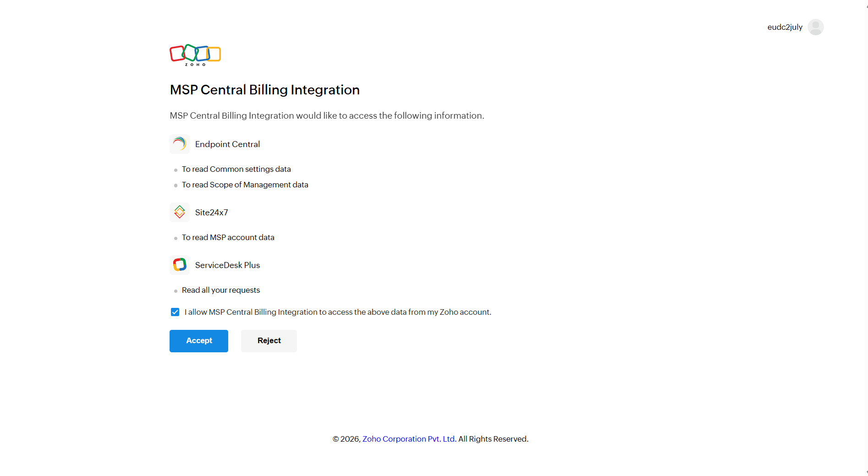The width and height of the screenshot is (868, 476).
Task: Click the Site24x7 app icon
Action: [180, 212]
